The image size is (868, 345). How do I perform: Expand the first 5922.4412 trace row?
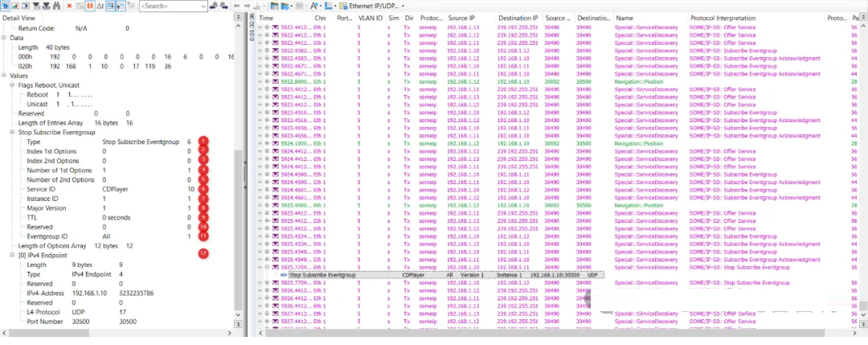tap(267, 27)
